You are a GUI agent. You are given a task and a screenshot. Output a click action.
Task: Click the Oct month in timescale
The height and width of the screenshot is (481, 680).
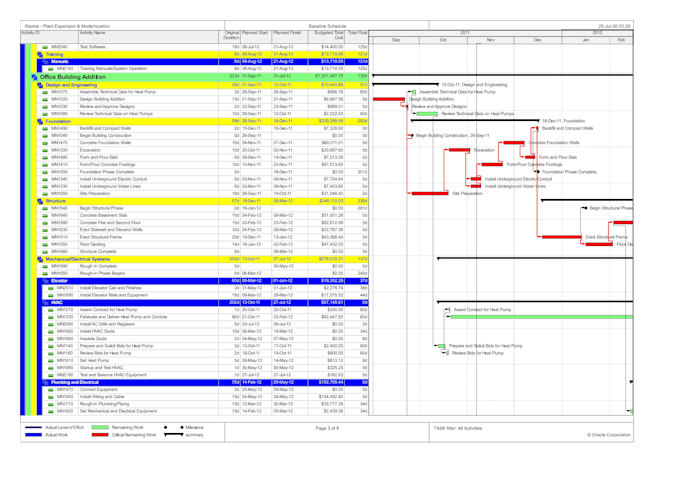coord(443,40)
